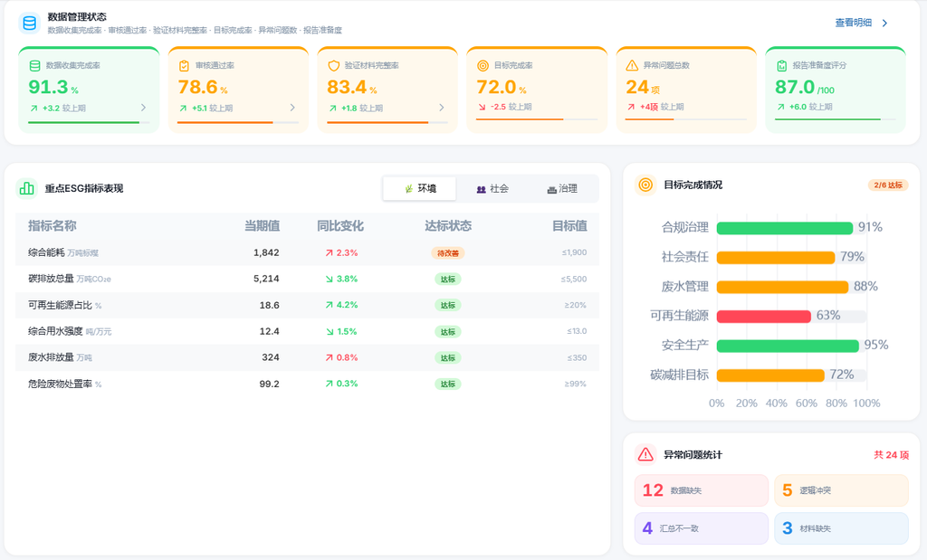Switch to the 社会 tab
Screen dimensions: 927x560
[492, 188]
